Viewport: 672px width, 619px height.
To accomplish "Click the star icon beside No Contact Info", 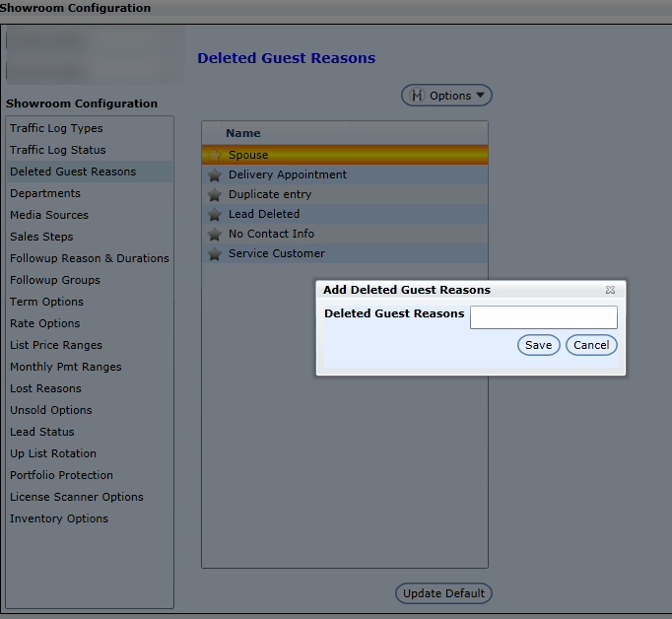I will (x=214, y=234).
